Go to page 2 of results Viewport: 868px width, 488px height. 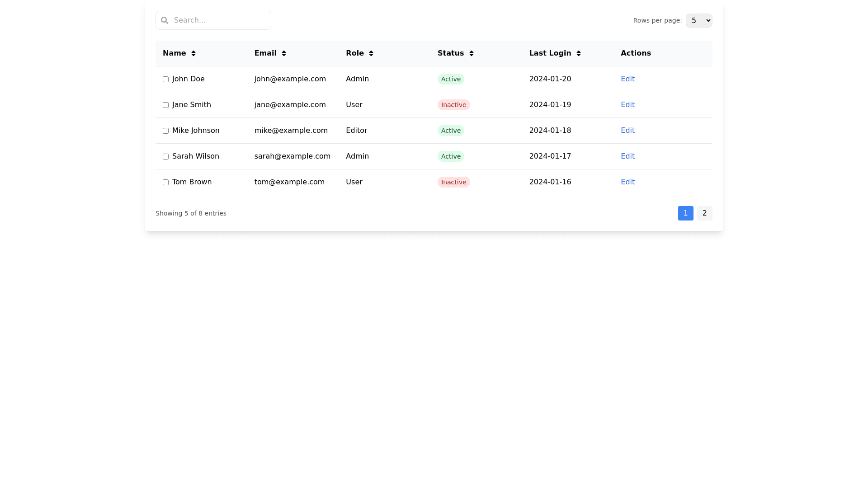(x=704, y=213)
